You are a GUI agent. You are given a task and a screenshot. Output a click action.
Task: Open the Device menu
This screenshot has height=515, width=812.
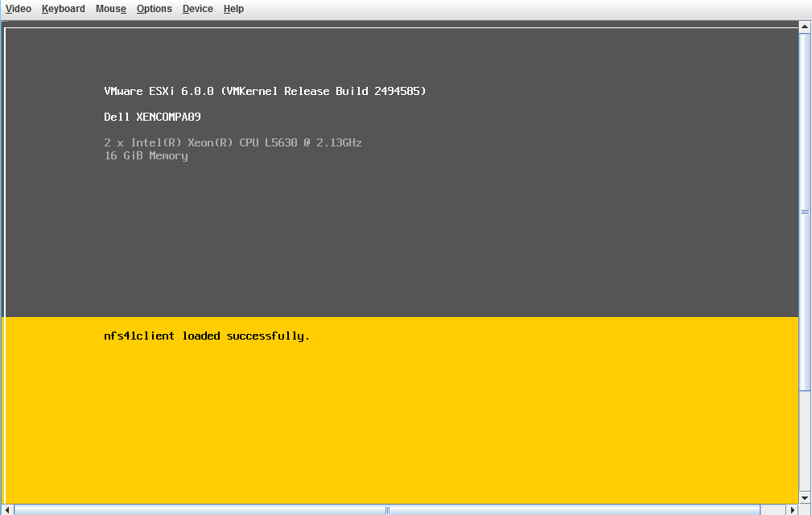pos(198,9)
